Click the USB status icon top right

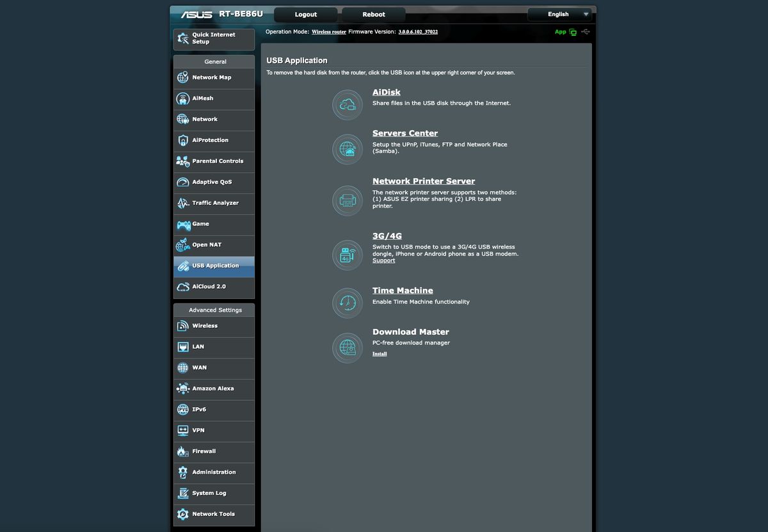coord(586,31)
